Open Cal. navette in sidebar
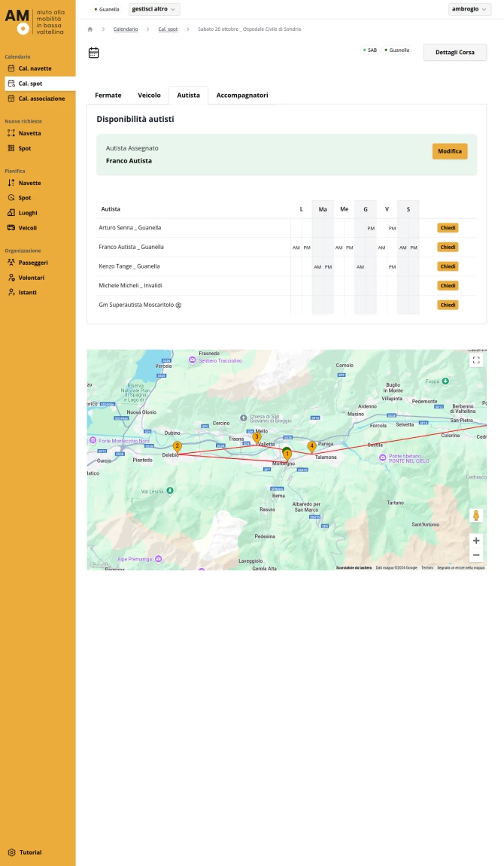Image resolution: width=504 pixels, height=866 pixels. (35, 68)
